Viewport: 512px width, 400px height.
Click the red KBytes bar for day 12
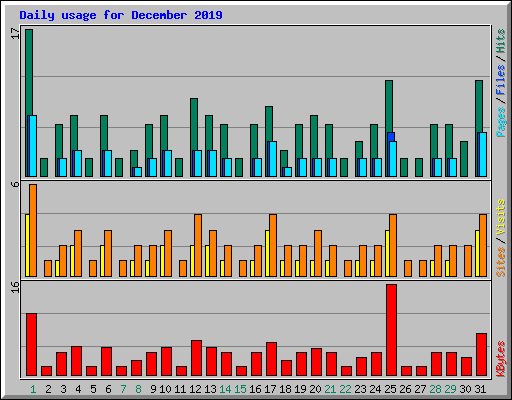196,358
